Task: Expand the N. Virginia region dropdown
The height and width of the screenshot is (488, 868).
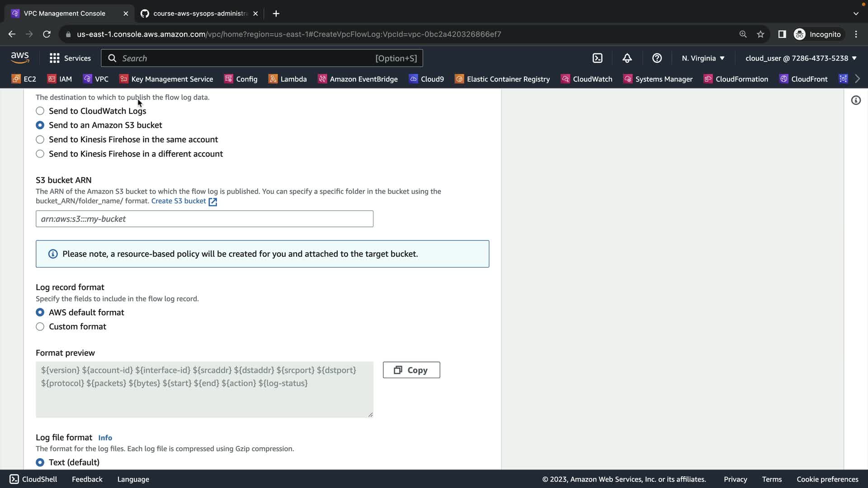Action: tap(703, 58)
